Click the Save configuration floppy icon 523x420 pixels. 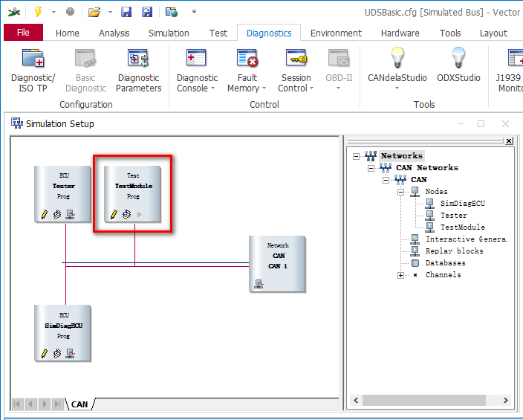point(126,12)
